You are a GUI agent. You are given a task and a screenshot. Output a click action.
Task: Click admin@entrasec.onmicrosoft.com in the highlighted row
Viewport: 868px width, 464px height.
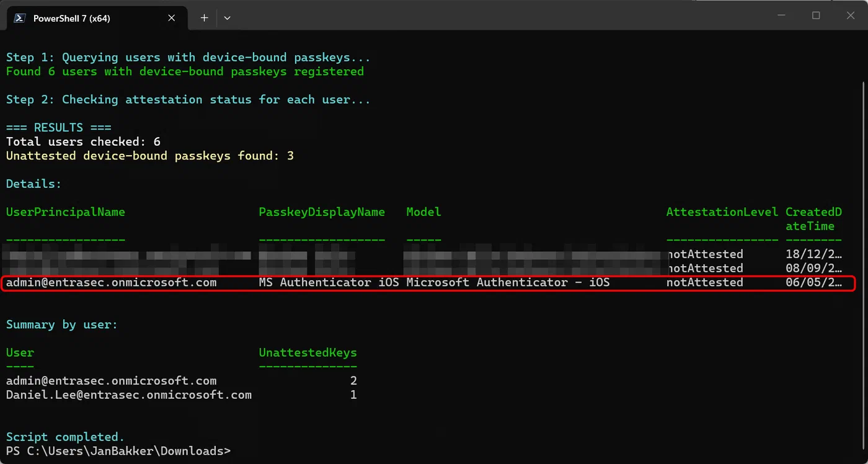(112, 283)
